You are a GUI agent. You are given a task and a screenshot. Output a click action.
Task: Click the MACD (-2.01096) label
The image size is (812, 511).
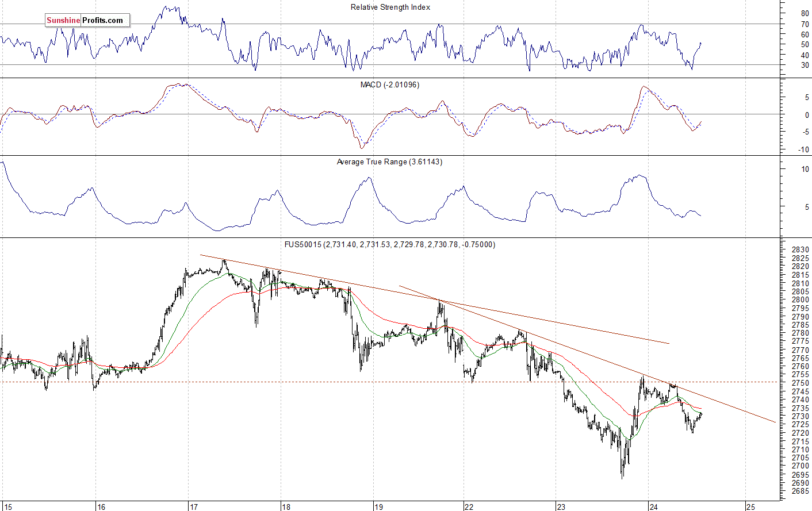click(390, 84)
